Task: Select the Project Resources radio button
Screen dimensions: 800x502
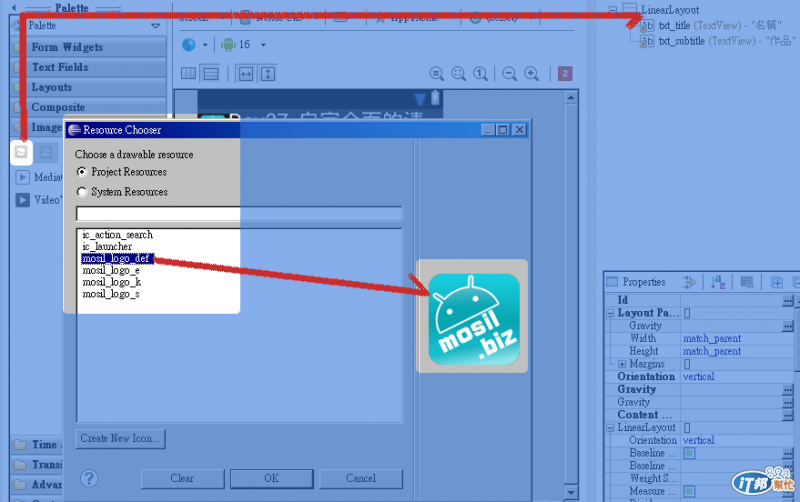Action: click(81, 172)
